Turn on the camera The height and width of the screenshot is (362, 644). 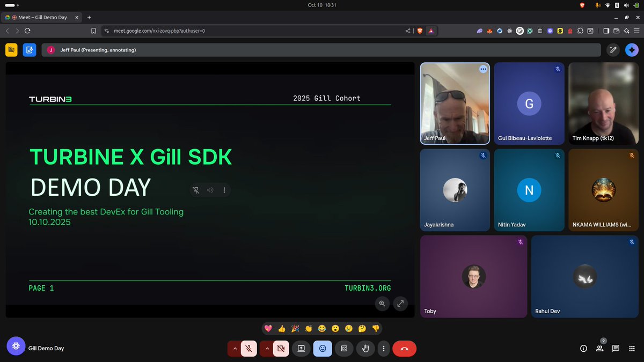click(x=281, y=349)
